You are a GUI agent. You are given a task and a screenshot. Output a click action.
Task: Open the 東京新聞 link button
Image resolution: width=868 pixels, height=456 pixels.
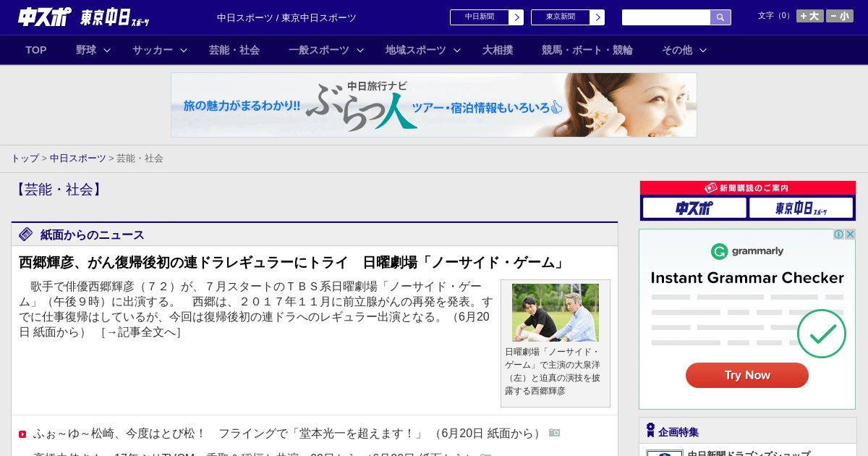pyautogui.click(x=568, y=17)
